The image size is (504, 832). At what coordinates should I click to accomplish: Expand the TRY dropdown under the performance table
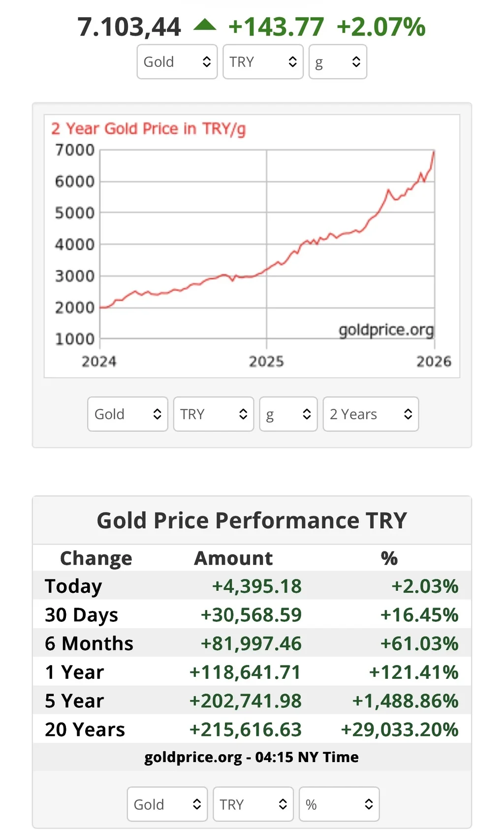point(253,804)
